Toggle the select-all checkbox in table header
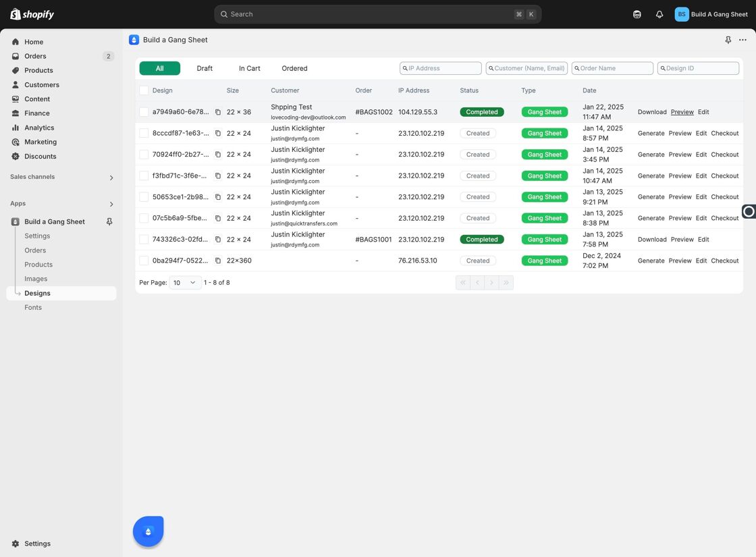The width and height of the screenshot is (756, 557). click(x=144, y=90)
